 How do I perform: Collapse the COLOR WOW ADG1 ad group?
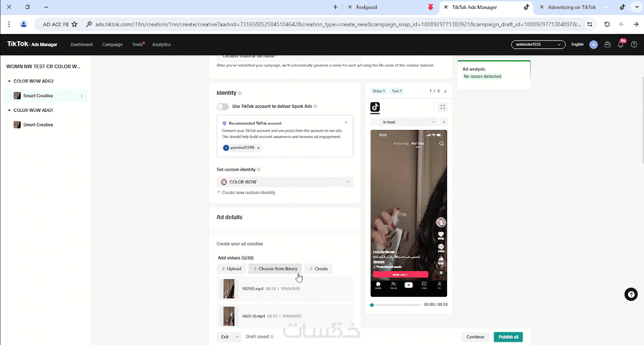(9, 110)
